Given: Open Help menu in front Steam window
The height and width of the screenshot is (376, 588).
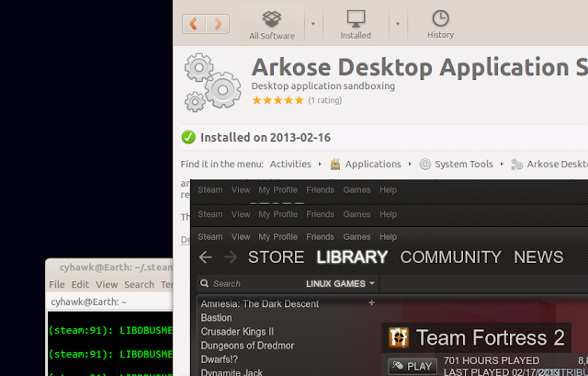Looking at the screenshot, I should pos(388,237).
